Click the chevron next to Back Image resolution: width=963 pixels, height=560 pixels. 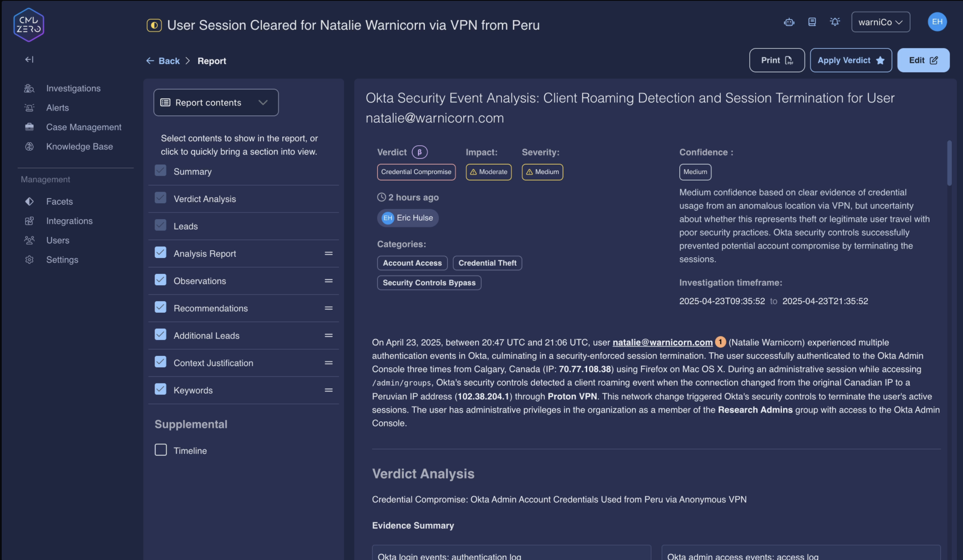[188, 61]
